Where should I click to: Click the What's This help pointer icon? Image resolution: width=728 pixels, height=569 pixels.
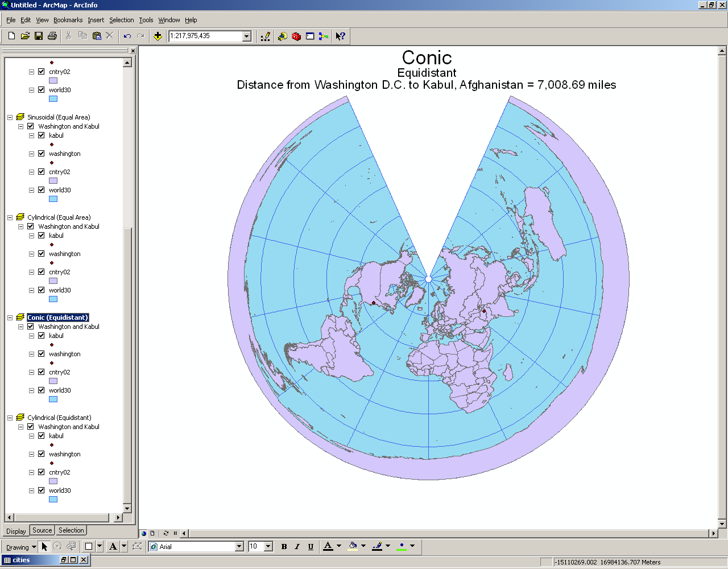[341, 36]
